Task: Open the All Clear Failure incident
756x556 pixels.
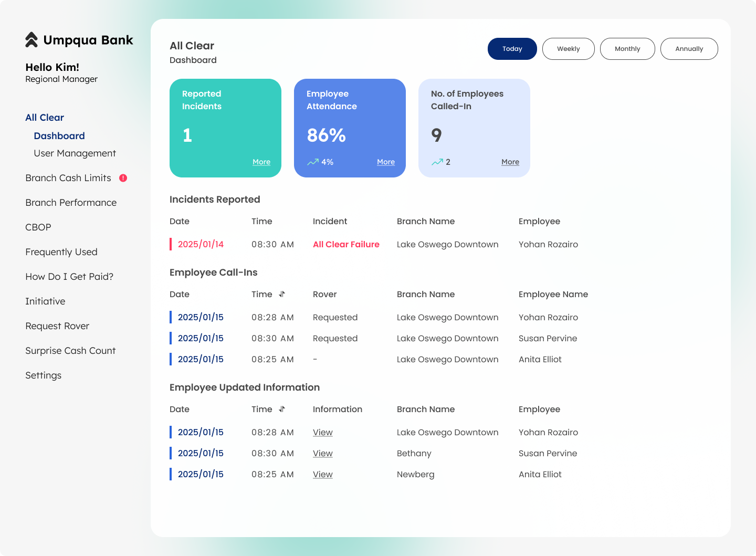Action: pos(346,244)
